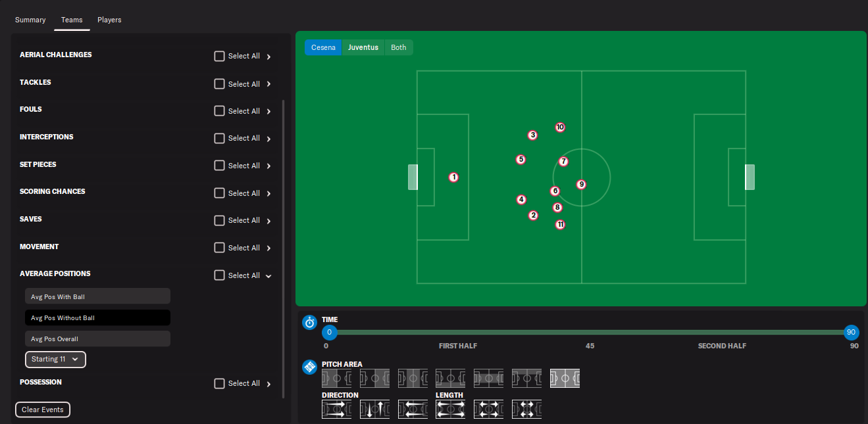Select Avg Pos Without Ball
Viewport: 868px width, 424px height.
pyautogui.click(x=97, y=318)
